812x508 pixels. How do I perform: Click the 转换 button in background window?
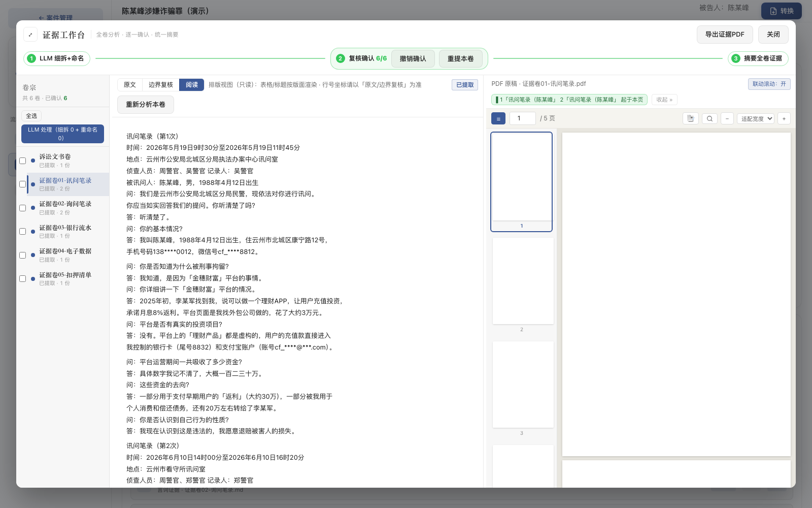pyautogui.click(x=782, y=11)
